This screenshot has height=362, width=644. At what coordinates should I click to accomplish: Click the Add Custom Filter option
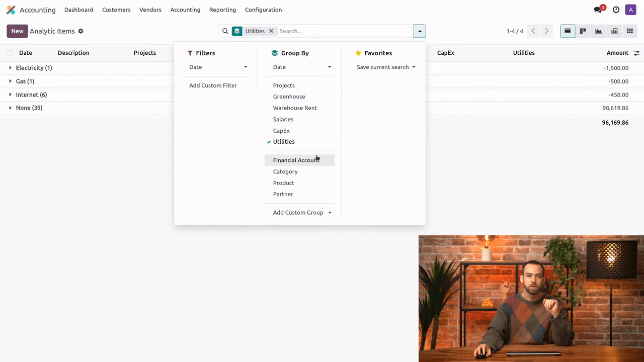coord(213,85)
